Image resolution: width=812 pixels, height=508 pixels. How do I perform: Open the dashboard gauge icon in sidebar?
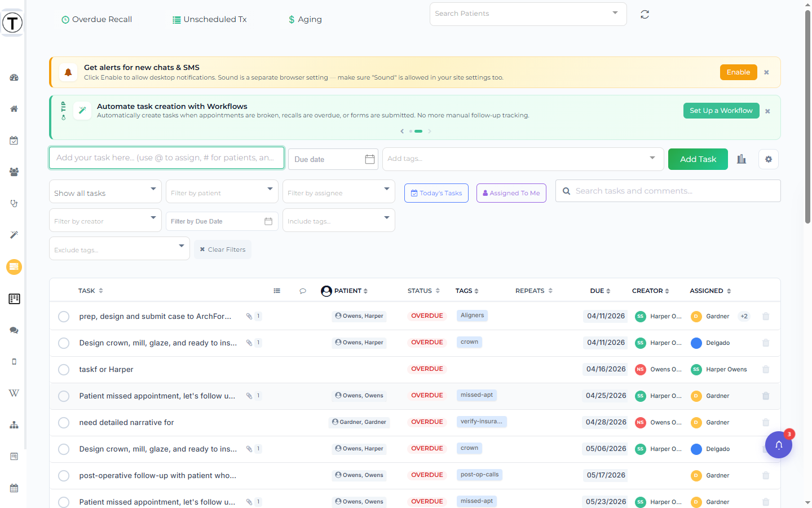14,77
